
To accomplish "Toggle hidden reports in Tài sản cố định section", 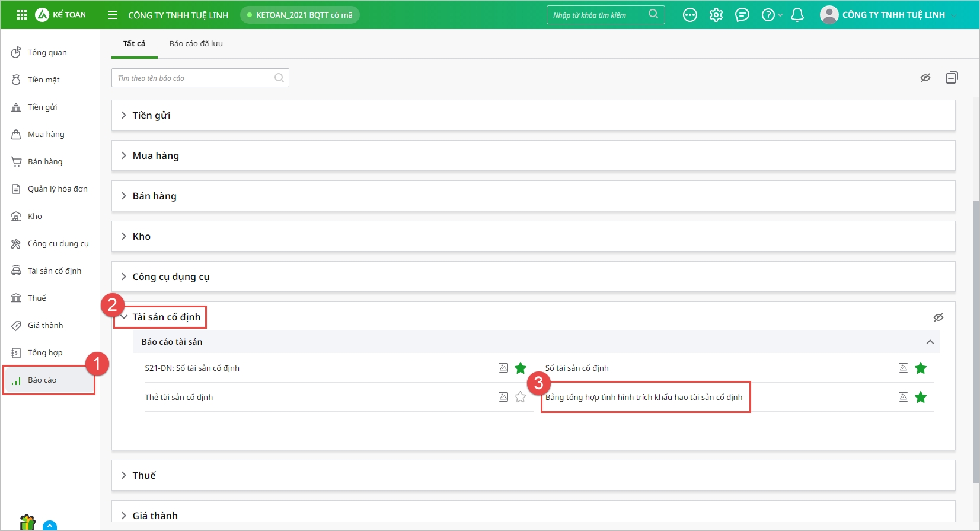I will [938, 317].
